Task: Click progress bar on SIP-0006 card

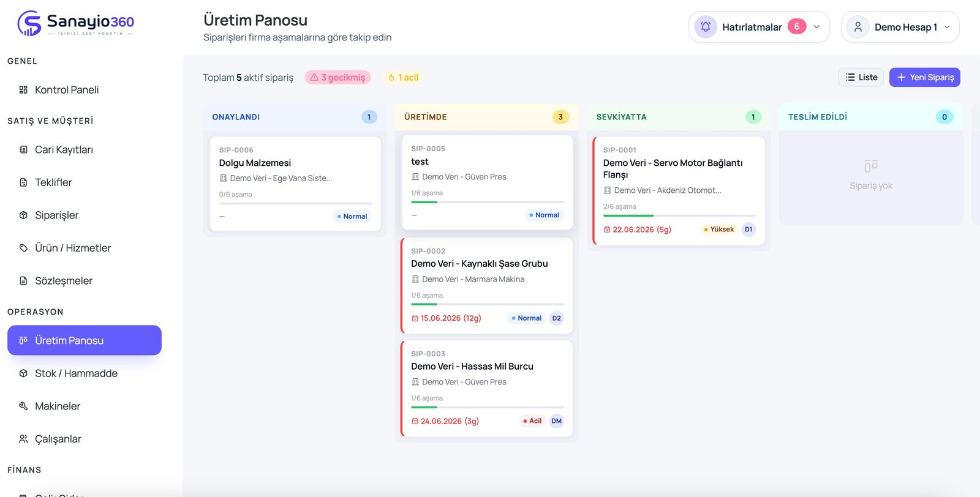Action: 295,203
